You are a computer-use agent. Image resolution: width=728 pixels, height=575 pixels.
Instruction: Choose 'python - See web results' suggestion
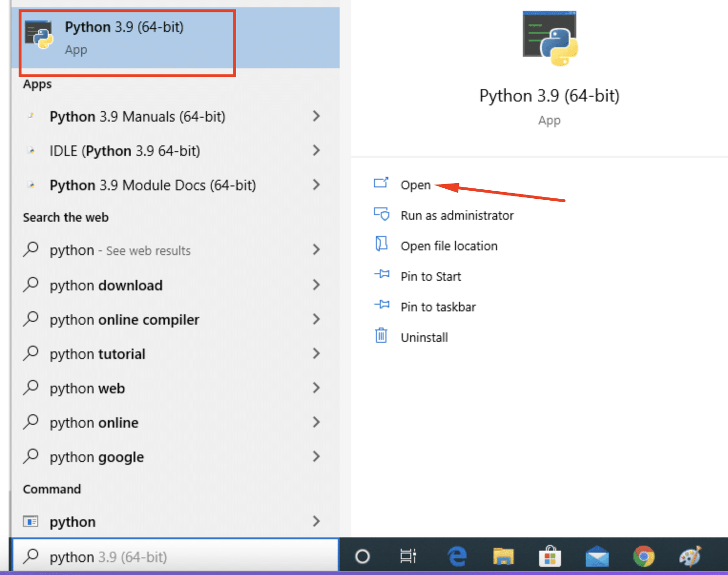[x=175, y=250]
